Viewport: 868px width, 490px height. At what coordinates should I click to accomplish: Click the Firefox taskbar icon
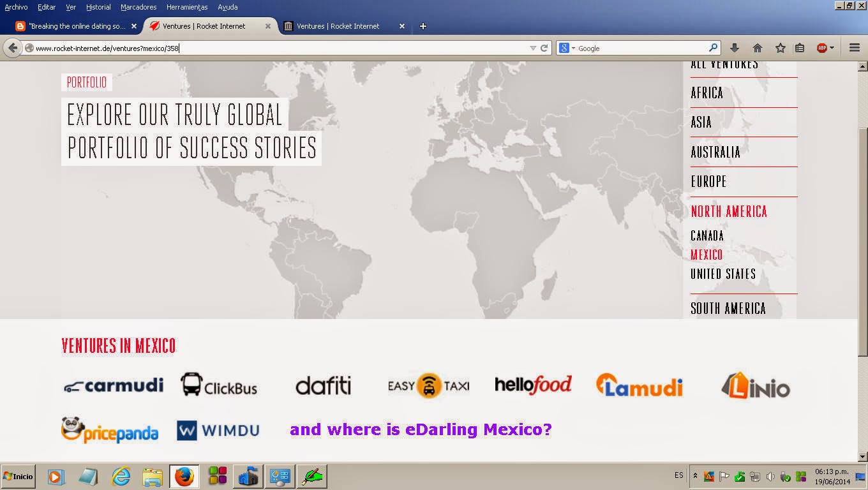pyautogui.click(x=184, y=477)
